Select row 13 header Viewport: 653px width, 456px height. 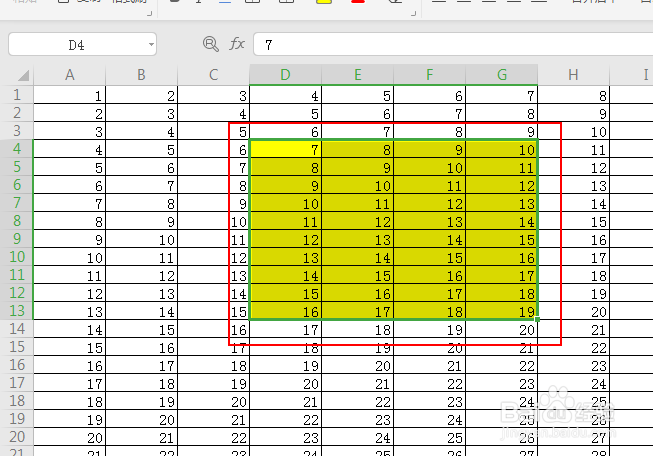coord(17,311)
